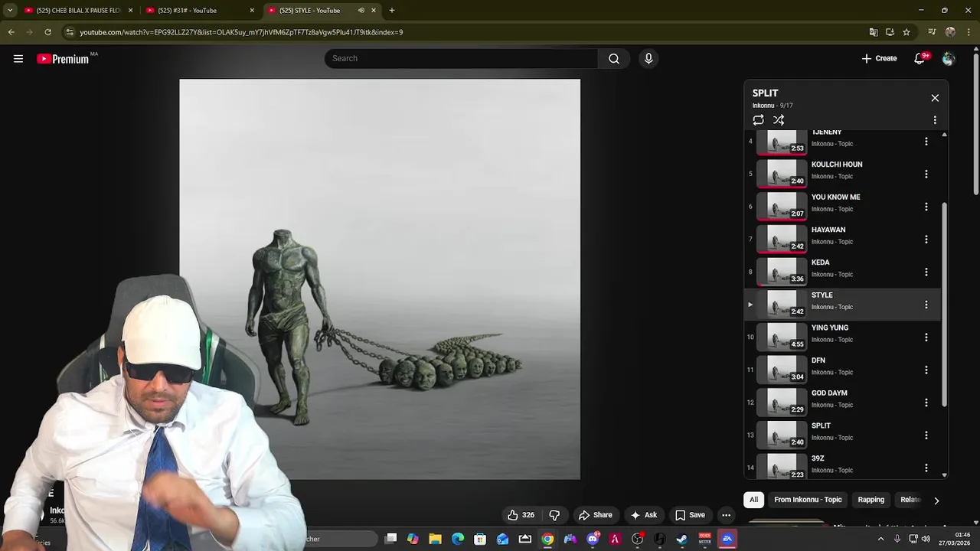Select the All filter chip
980x551 pixels.
pos(753,500)
